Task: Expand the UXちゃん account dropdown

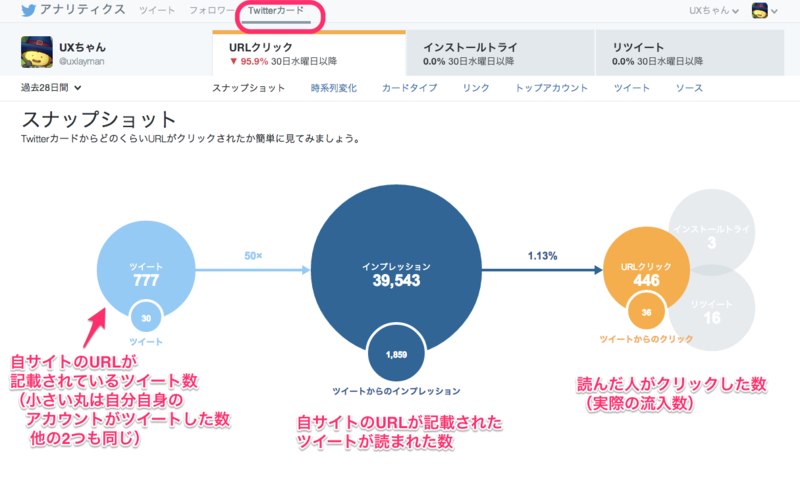Action: 714,10
